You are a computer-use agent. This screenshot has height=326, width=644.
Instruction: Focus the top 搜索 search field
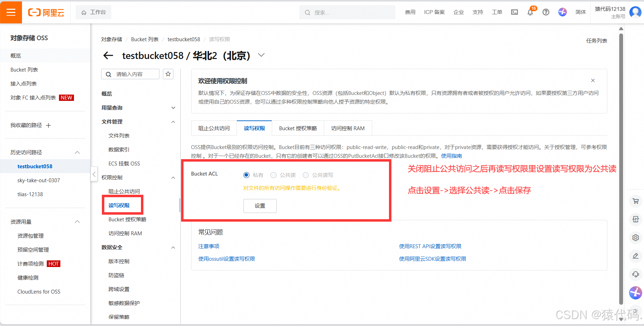coord(347,13)
